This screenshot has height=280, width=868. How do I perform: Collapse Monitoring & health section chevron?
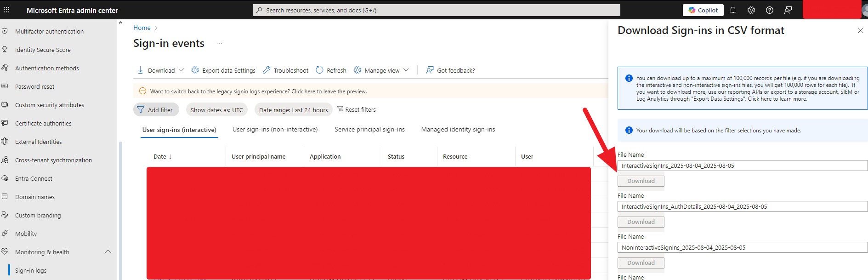[108, 251]
